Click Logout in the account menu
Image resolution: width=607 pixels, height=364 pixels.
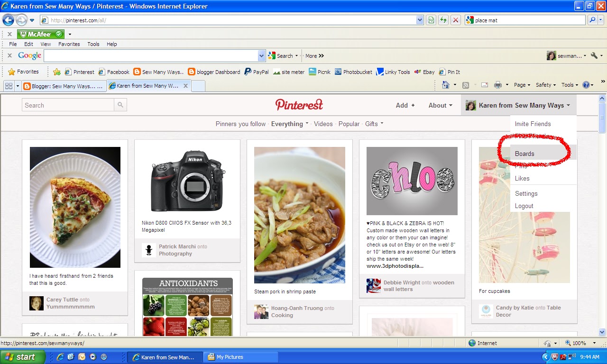point(524,206)
